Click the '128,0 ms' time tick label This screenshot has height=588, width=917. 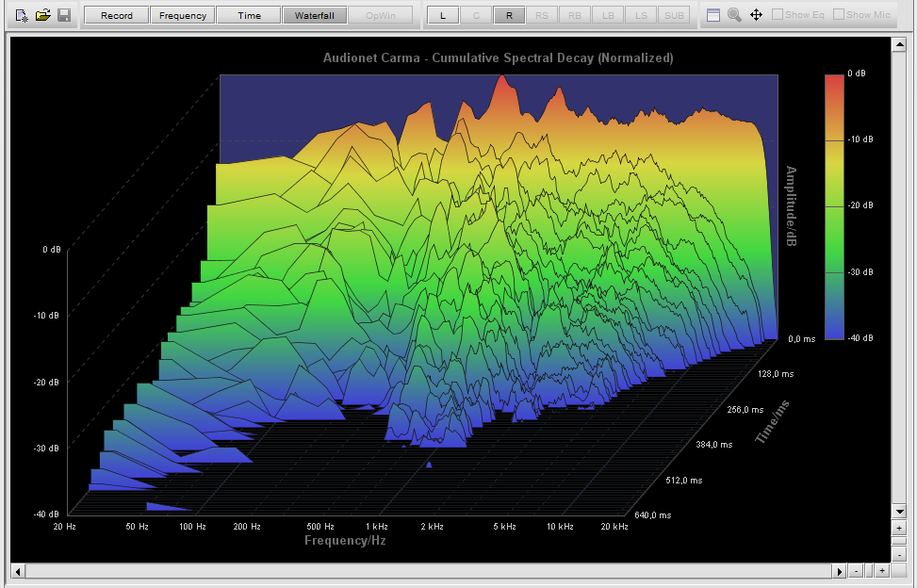[x=776, y=373]
